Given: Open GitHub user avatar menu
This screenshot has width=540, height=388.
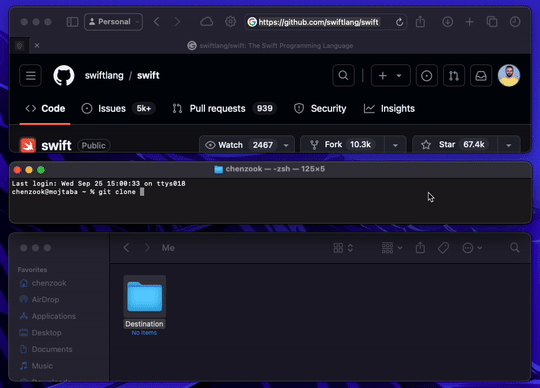Looking at the screenshot, I should [509, 75].
